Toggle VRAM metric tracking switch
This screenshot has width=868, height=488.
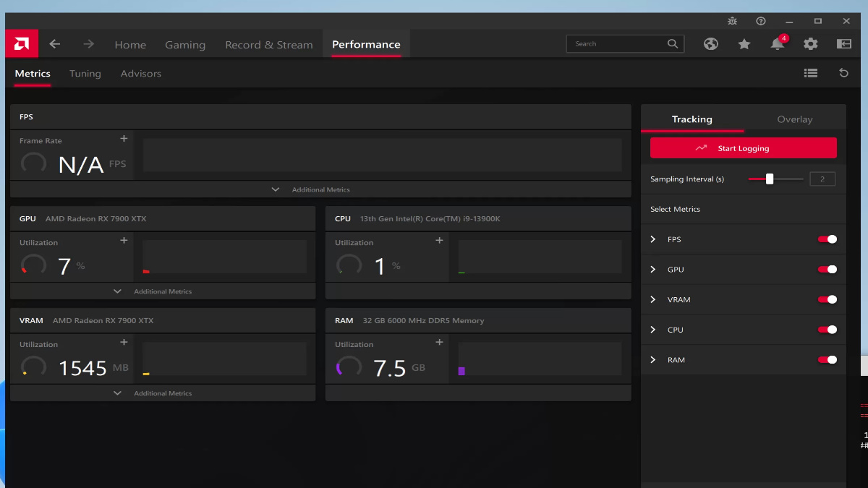827,299
